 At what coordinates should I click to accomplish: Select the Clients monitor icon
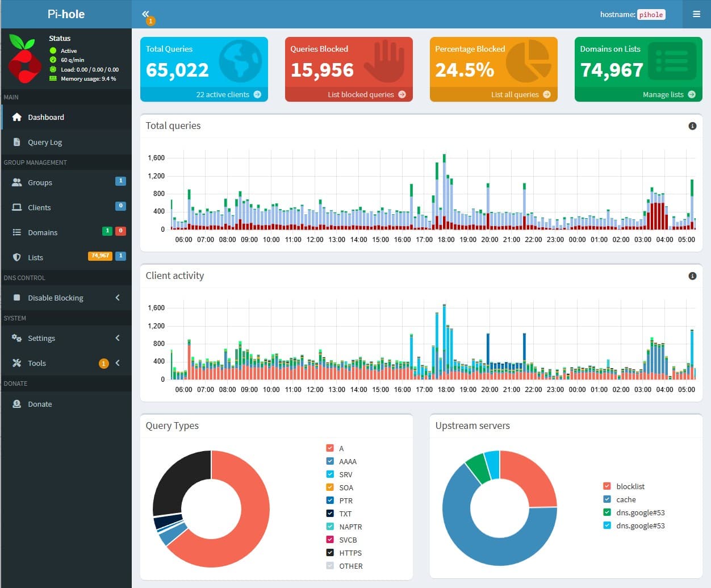[18, 207]
